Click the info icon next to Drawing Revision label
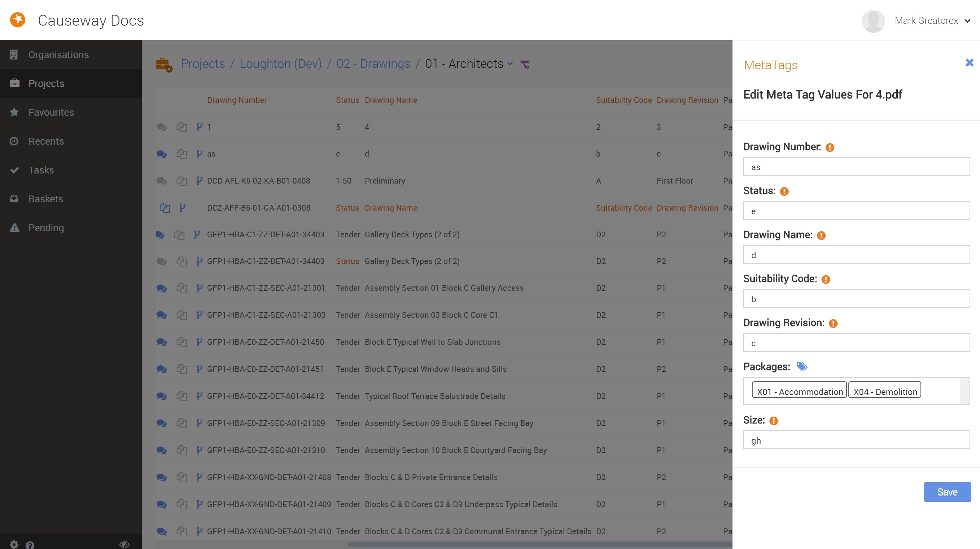 tap(832, 323)
